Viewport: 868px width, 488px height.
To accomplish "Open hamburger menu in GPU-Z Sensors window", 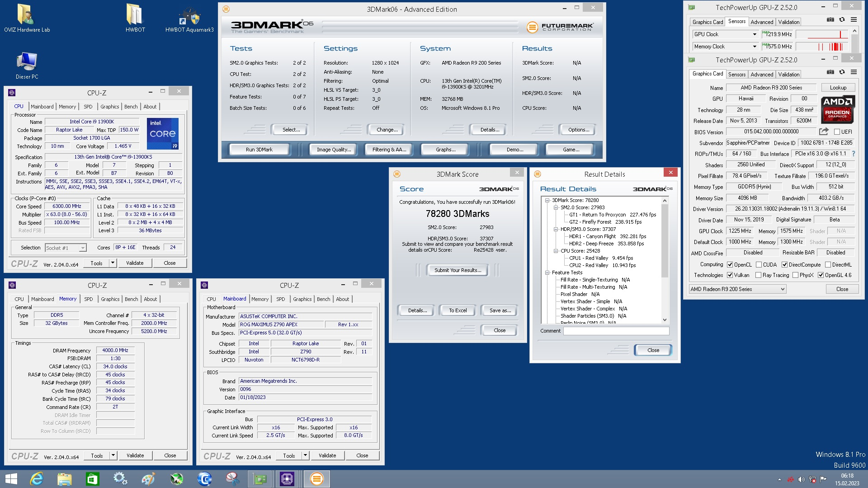I will click(854, 20).
